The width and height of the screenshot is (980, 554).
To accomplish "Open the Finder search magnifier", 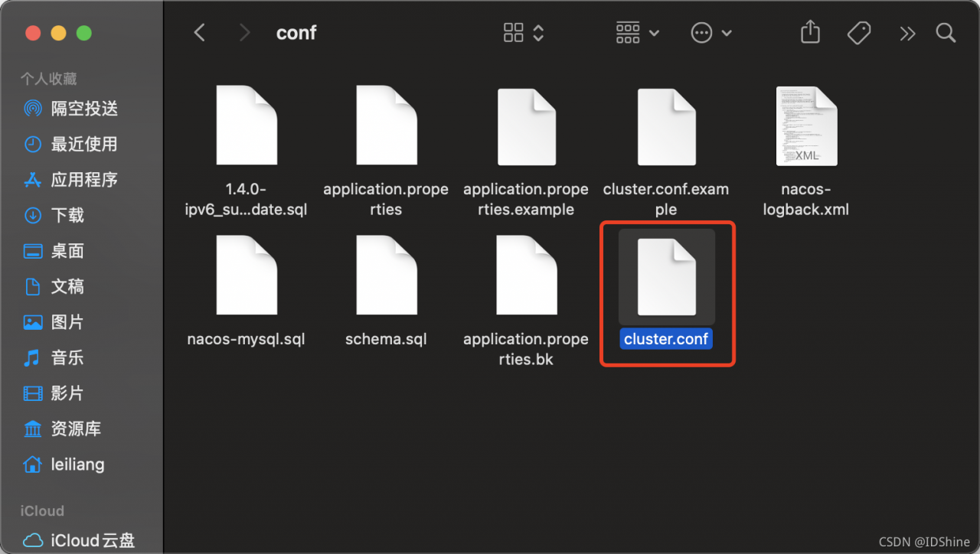I will [x=946, y=33].
